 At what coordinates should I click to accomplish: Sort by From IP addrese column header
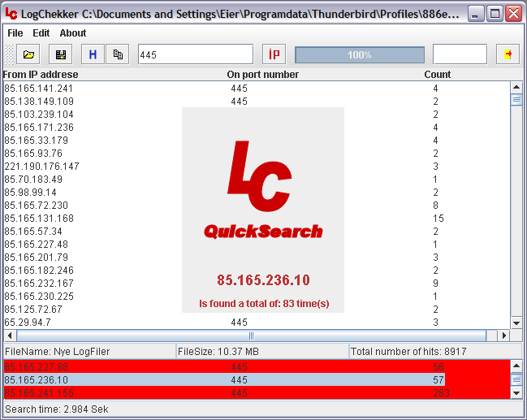click(41, 74)
